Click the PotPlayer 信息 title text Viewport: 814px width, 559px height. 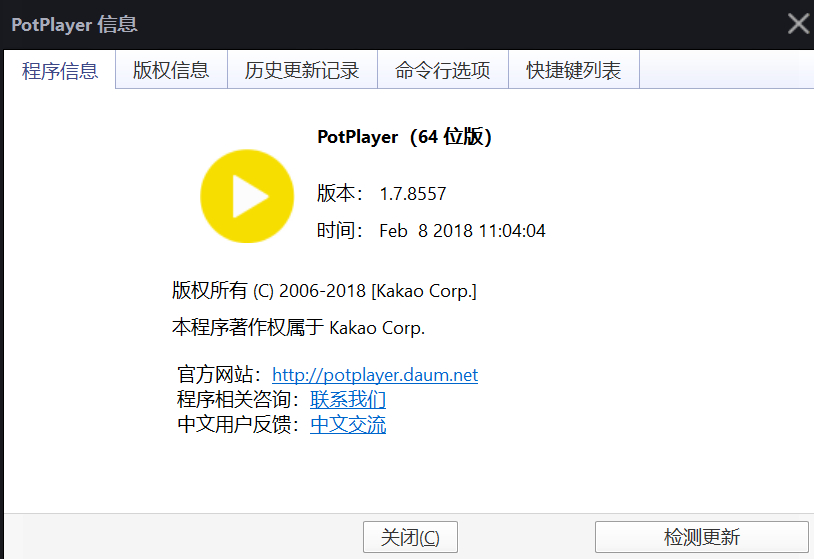[74, 24]
